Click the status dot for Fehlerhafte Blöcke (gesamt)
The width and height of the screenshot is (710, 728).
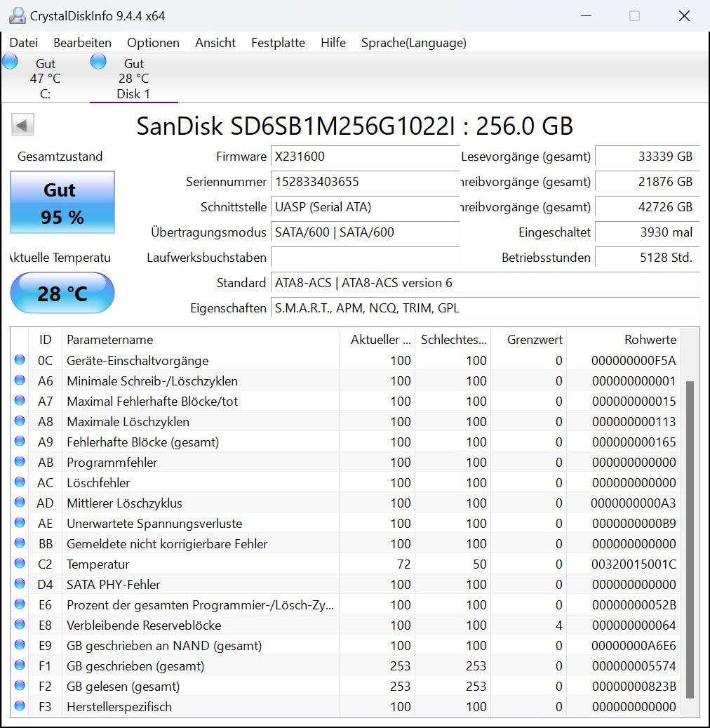coord(20,441)
